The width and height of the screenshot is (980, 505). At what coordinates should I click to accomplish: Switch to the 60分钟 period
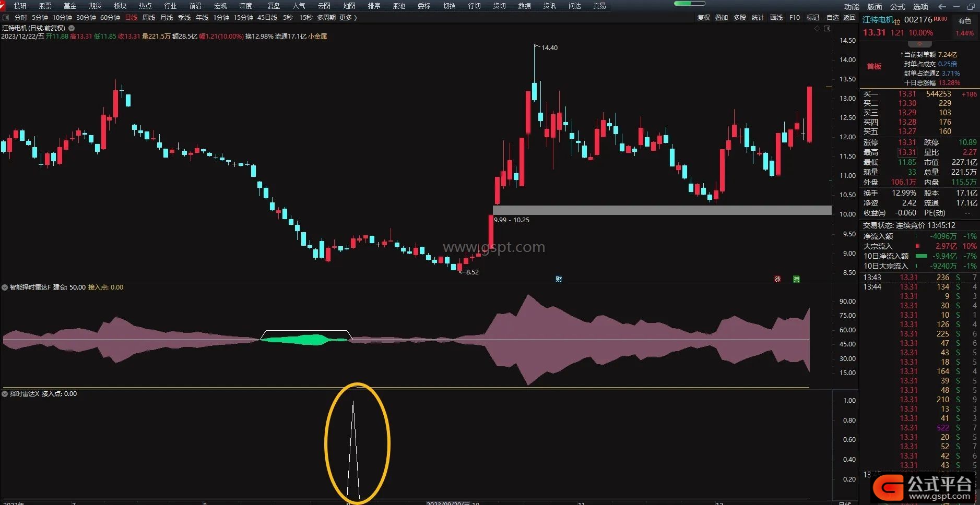(x=110, y=18)
